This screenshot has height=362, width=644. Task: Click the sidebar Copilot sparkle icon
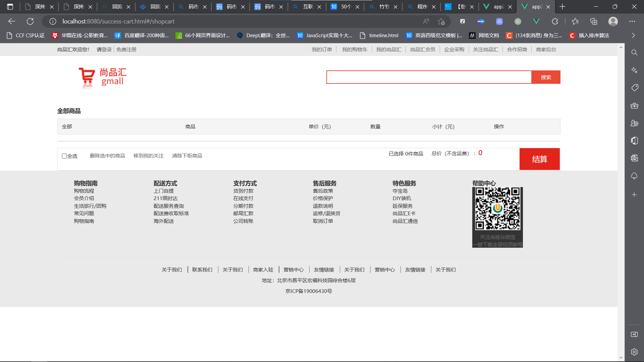tap(634, 70)
